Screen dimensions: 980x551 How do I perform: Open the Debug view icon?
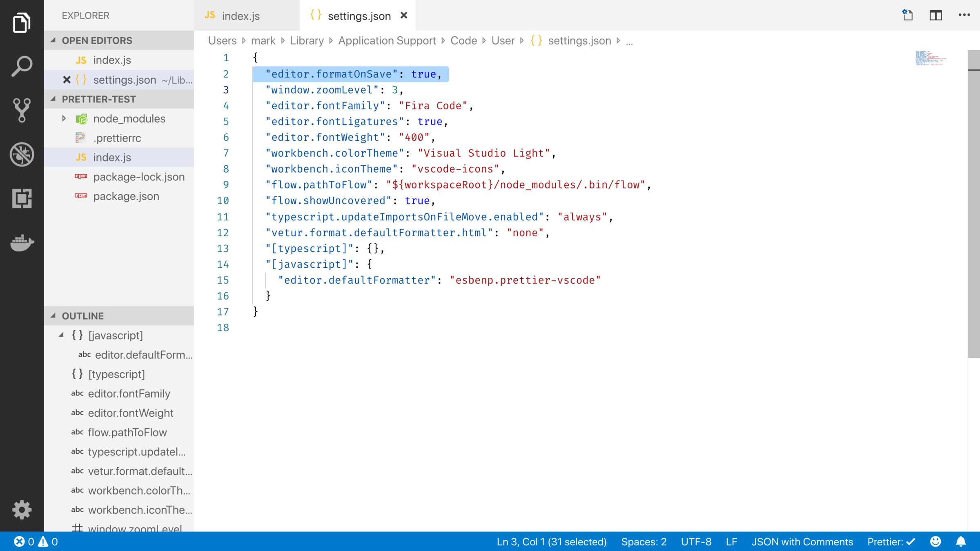click(x=22, y=154)
